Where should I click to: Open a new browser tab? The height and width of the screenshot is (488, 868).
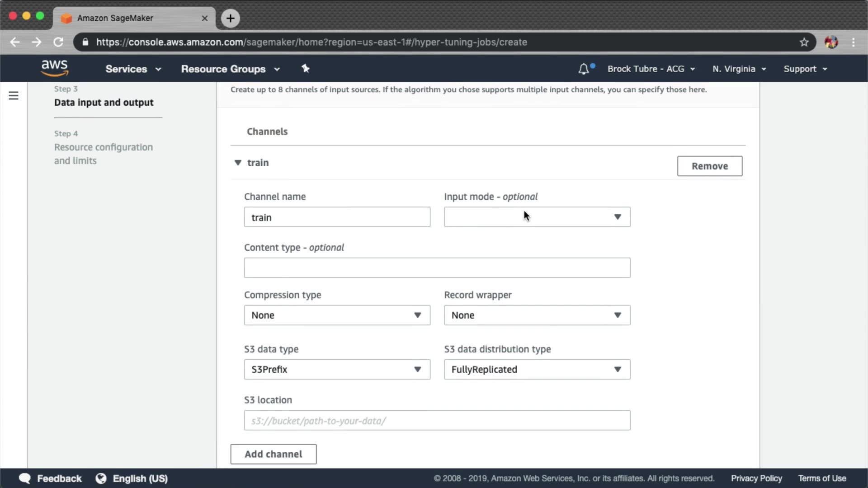(x=231, y=18)
